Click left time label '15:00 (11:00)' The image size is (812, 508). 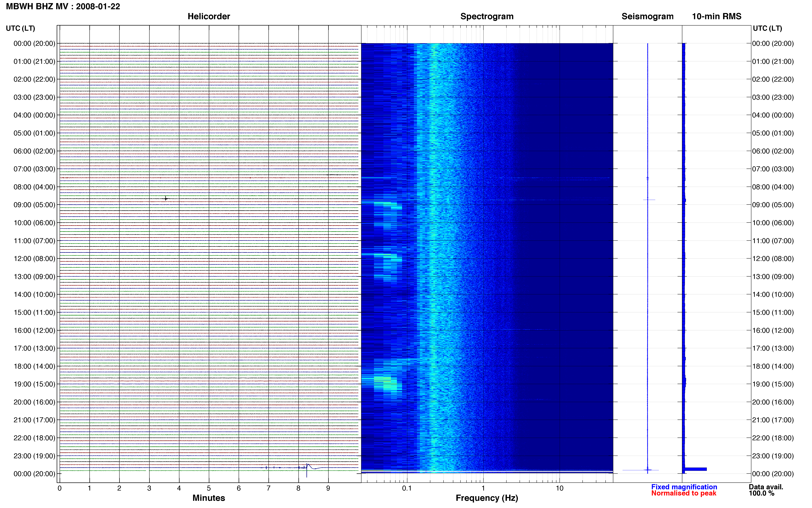(x=34, y=312)
